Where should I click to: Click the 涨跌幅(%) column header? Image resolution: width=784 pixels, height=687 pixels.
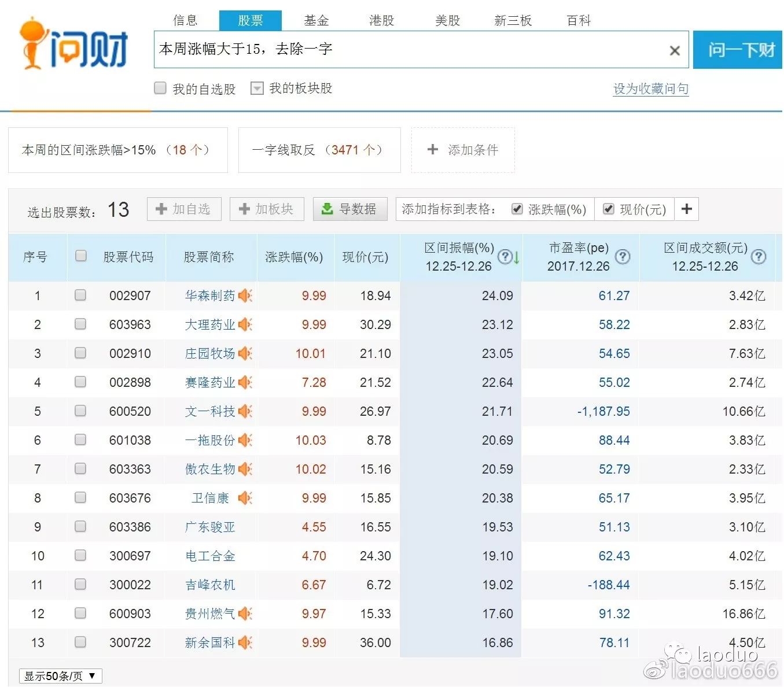pos(294,257)
